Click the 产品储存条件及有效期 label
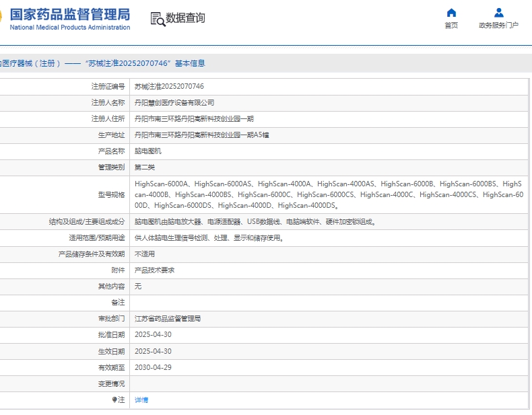This screenshot has height=415, width=532. (x=92, y=254)
